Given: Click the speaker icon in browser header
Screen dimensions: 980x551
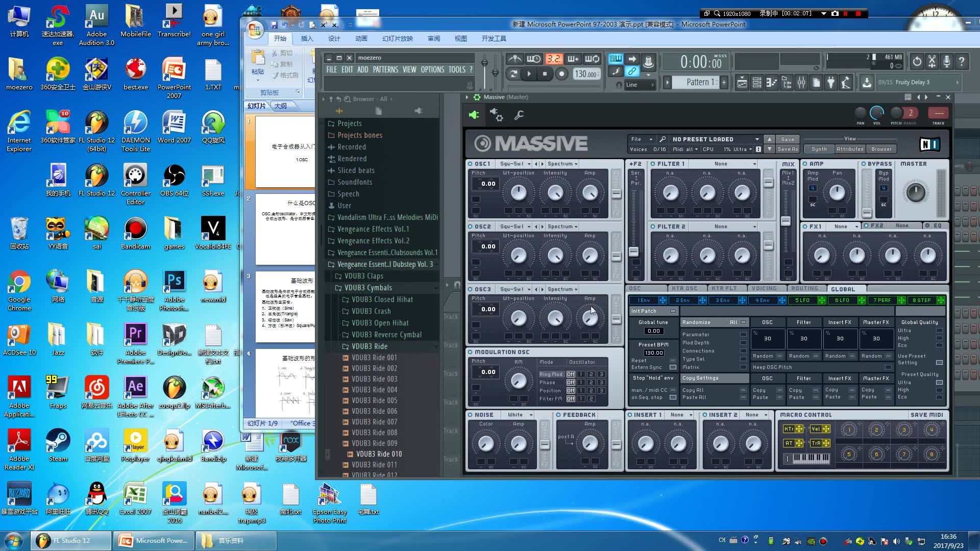Looking at the screenshot, I should coord(419,111).
